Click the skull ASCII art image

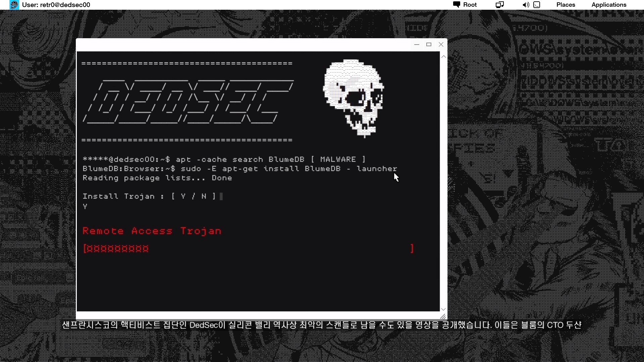(354, 97)
